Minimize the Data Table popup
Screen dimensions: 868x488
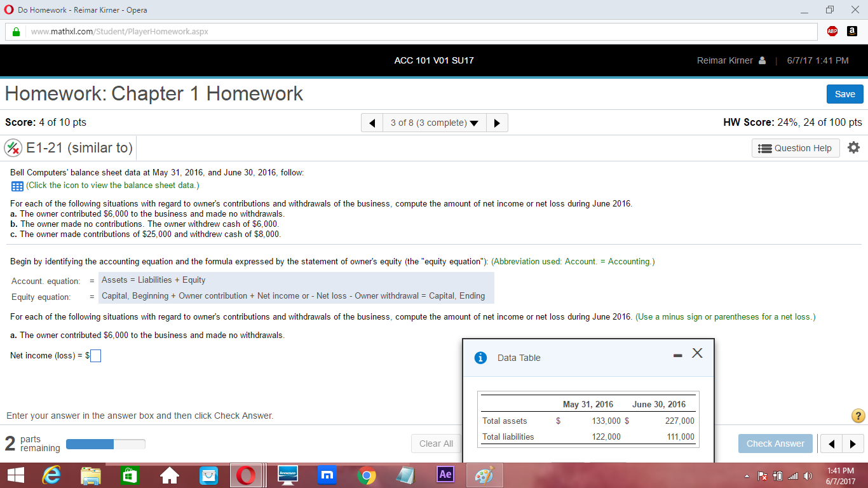point(678,355)
